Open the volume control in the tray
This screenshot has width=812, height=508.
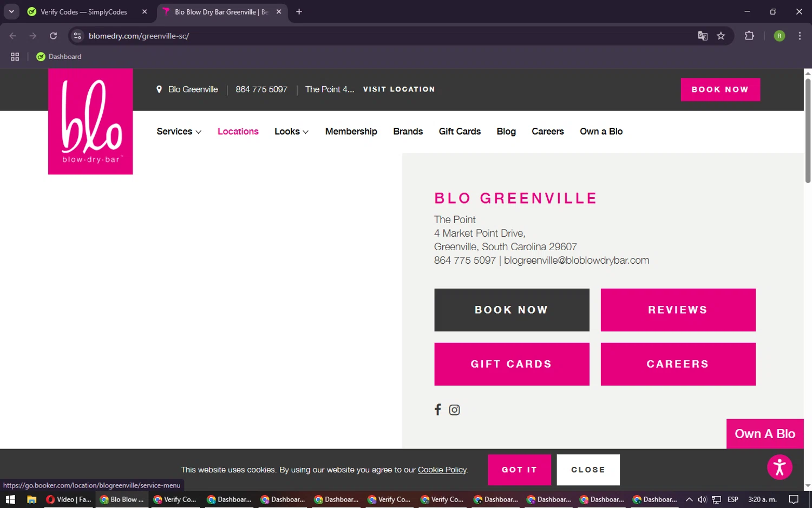(702, 499)
